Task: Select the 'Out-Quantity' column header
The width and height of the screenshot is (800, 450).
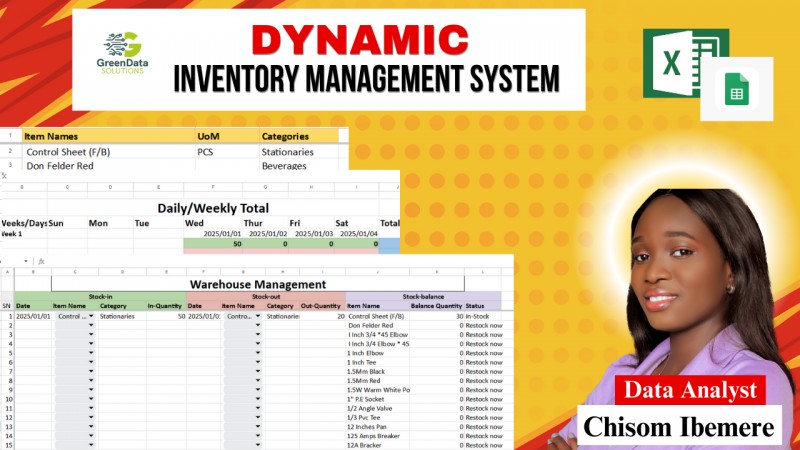Action: [320, 306]
